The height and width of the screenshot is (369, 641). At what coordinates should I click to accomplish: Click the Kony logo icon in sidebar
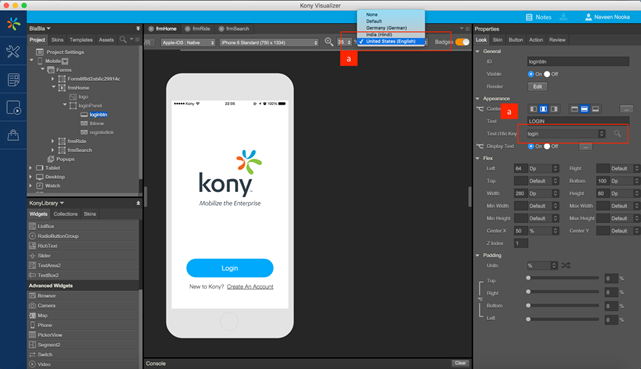click(13, 24)
